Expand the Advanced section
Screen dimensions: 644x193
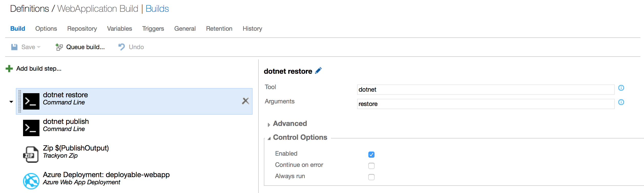tap(269, 125)
